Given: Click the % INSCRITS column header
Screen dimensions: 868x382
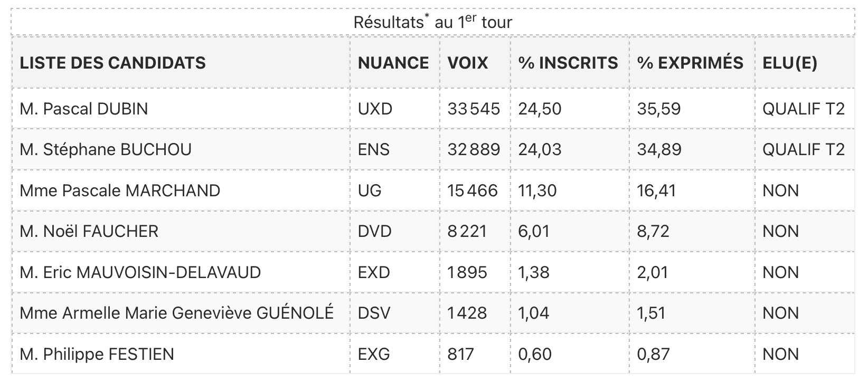Looking at the screenshot, I should pos(568,63).
